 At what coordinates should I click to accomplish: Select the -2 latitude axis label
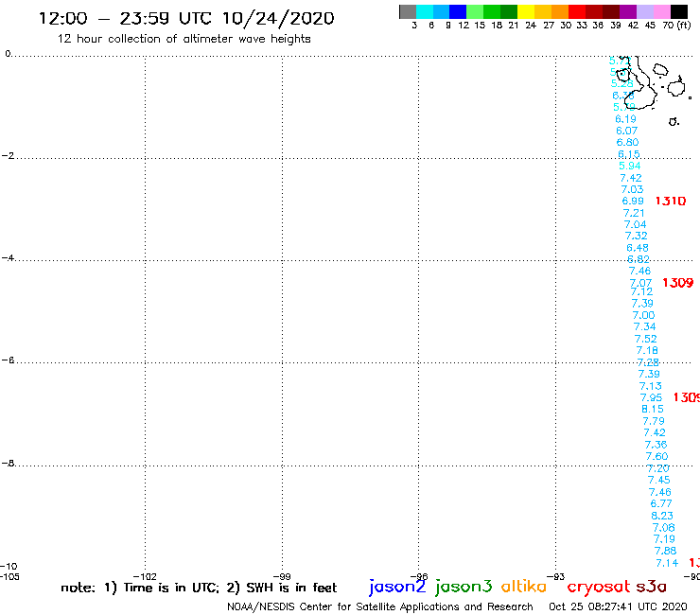point(8,156)
